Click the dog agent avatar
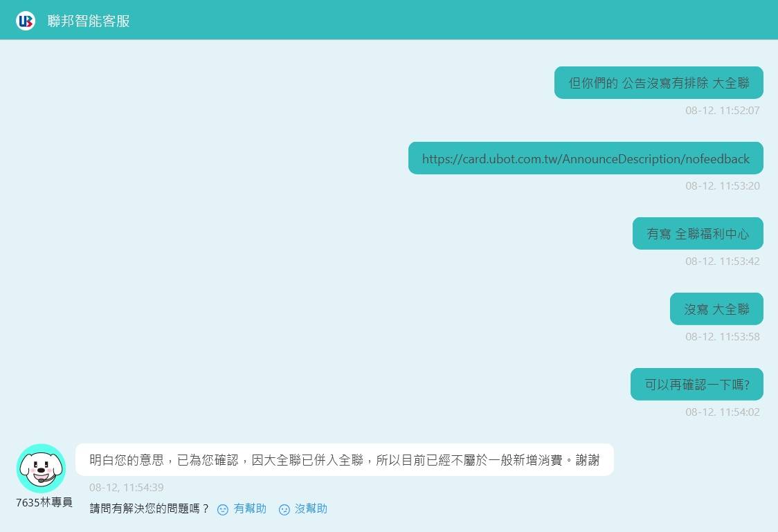778x532 pixels. pos(41,468)
